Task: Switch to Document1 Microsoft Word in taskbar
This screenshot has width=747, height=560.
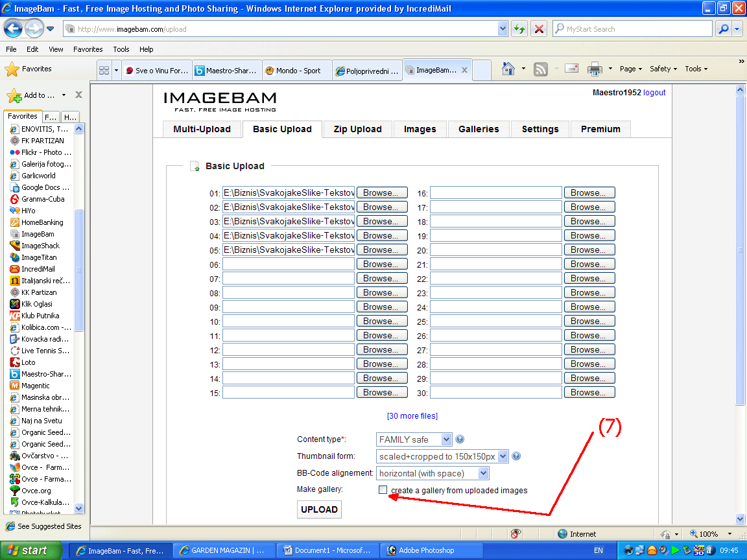Action: click(x=328, y=550)
